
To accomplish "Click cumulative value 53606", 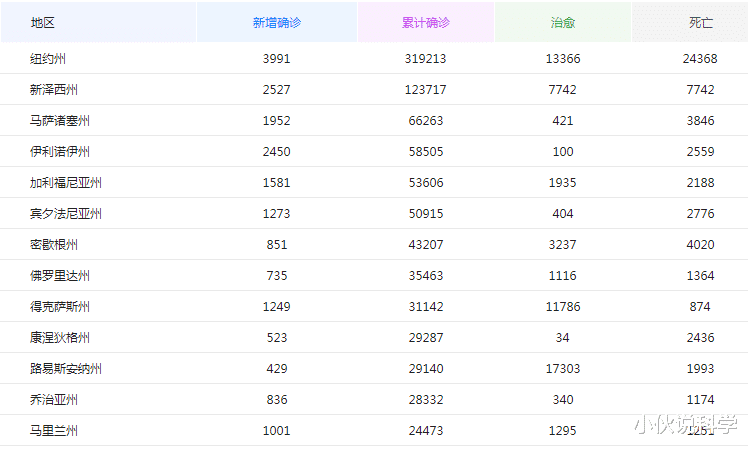I will [426, 183].
